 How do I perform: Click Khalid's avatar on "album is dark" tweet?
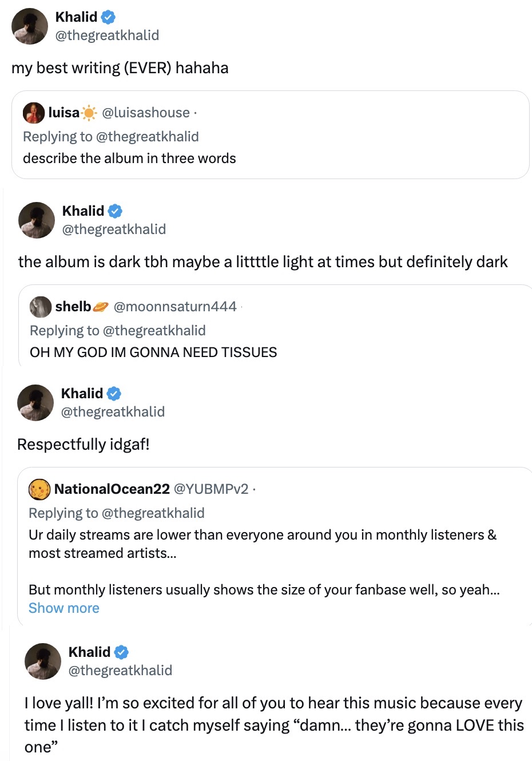click(37, 220)
